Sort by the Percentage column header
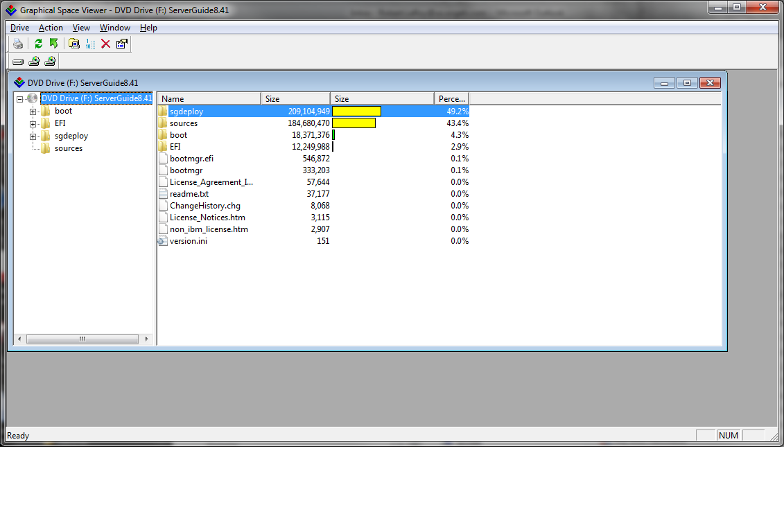784x532 pixels. tap(451, 99)
